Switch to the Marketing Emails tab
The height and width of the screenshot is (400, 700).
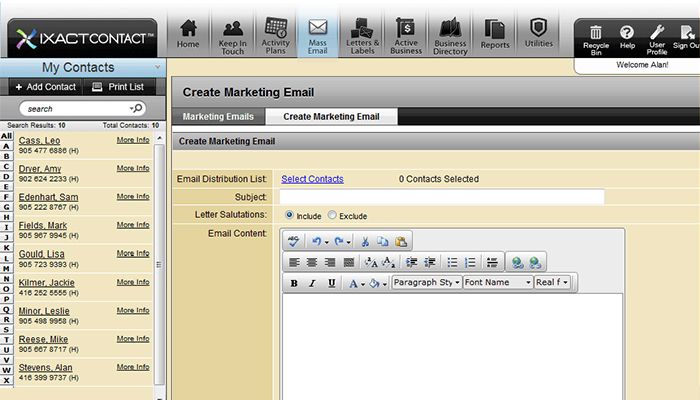(218, 117)
